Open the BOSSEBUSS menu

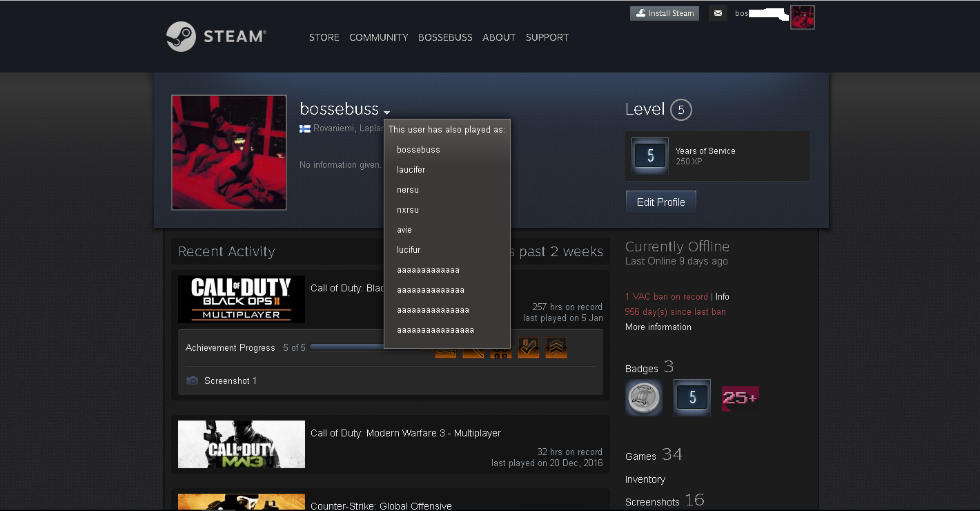445,37
